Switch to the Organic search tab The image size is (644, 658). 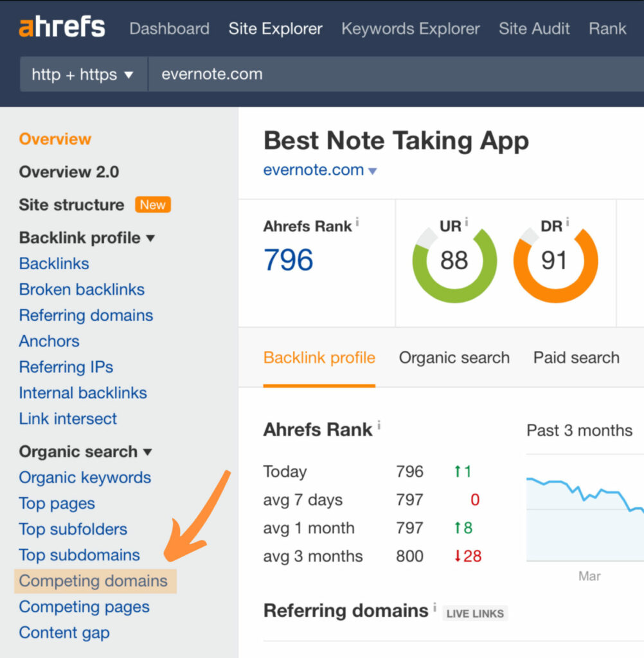point(454,358)
